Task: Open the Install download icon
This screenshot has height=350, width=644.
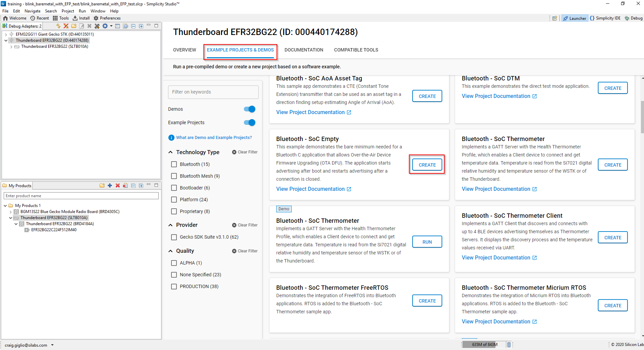Action: click(x=75, y=18)
